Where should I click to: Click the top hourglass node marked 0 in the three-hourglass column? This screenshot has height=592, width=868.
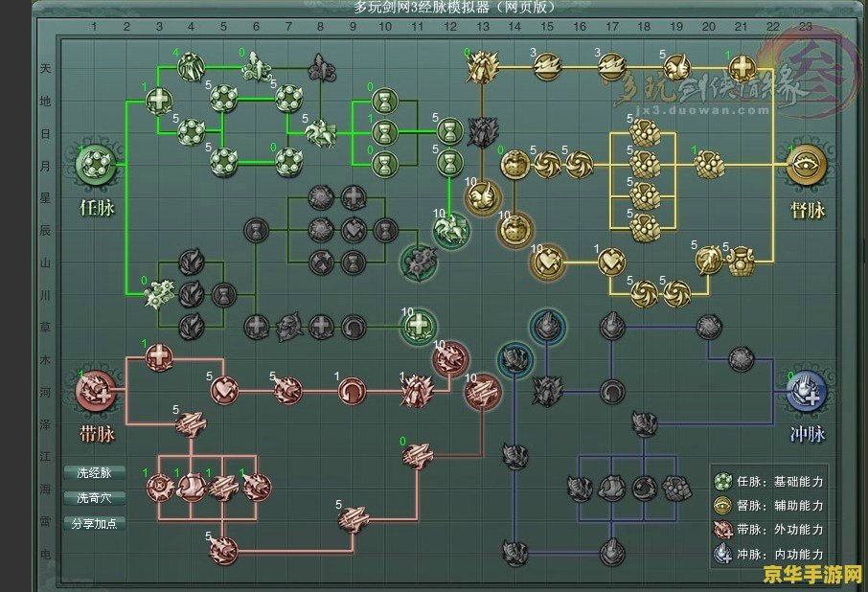[x=385, y=101]
